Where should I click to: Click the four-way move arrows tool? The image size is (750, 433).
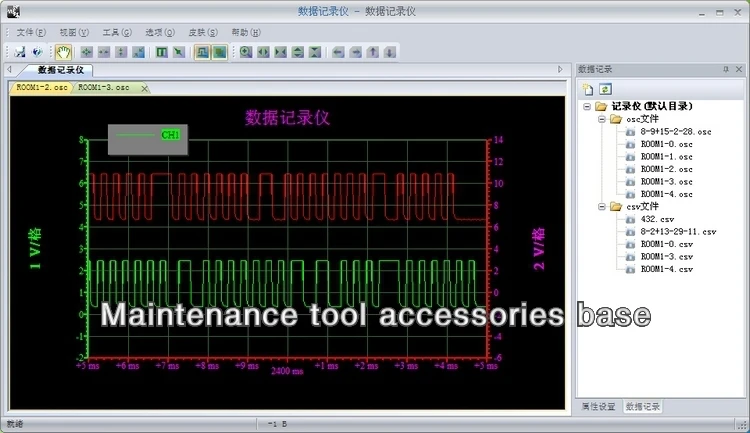[87, 52]
